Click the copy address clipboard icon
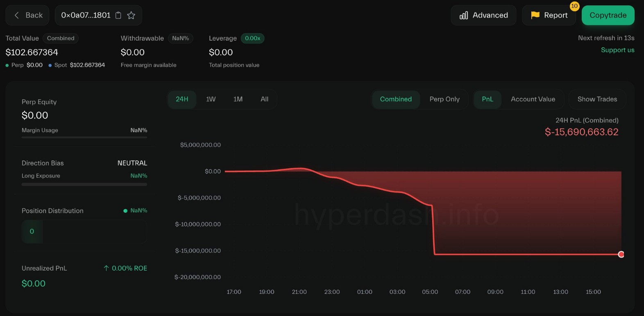This screenshot has height=316, width=644. click(118, 15)
